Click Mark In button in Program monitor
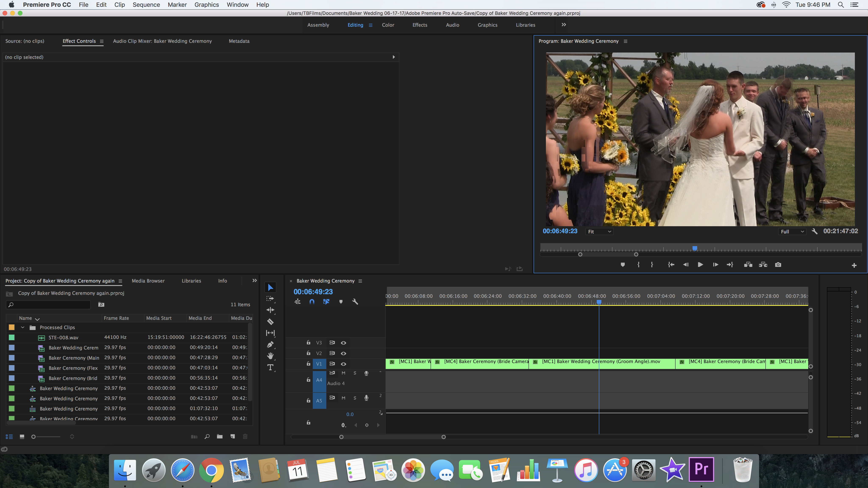 638,265
